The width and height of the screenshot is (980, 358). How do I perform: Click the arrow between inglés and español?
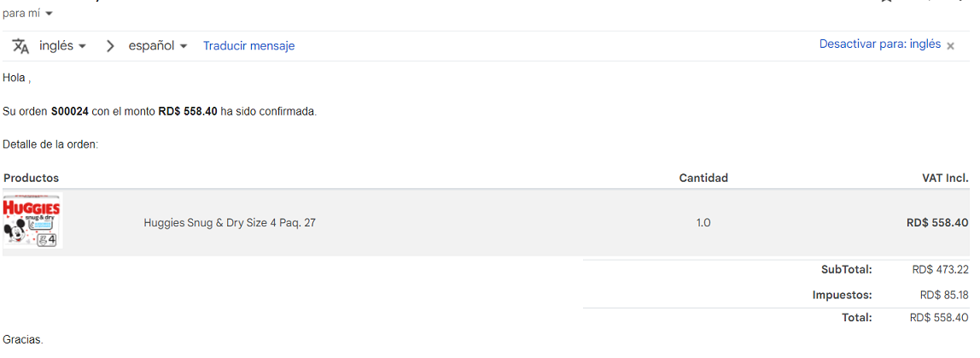click(110, 46)
